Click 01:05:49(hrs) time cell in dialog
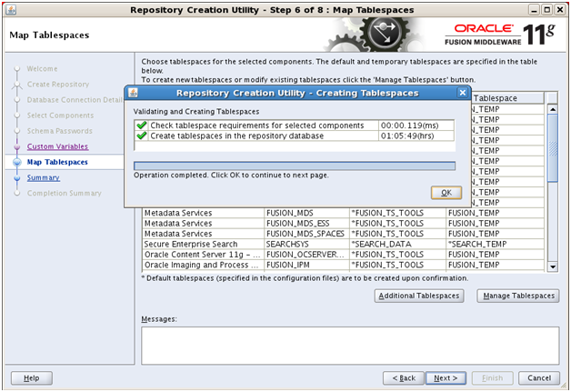Image resolution: width=571 pixels, height=392 pixels. [416, 136]
